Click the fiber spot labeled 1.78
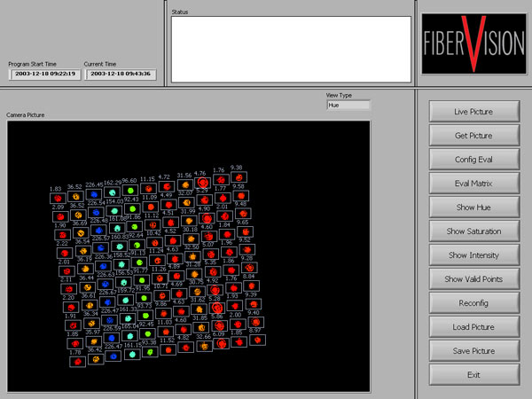 76,361
